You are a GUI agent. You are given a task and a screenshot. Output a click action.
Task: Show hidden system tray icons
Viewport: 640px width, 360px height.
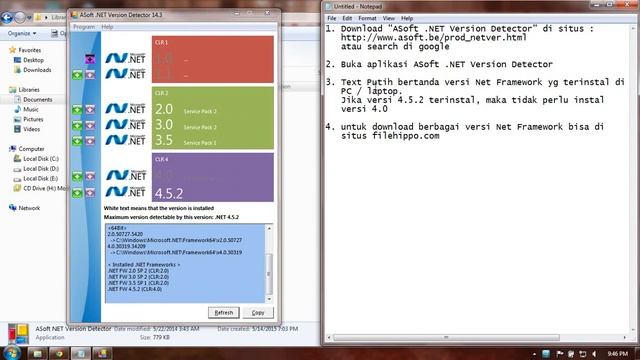point(534,354)
